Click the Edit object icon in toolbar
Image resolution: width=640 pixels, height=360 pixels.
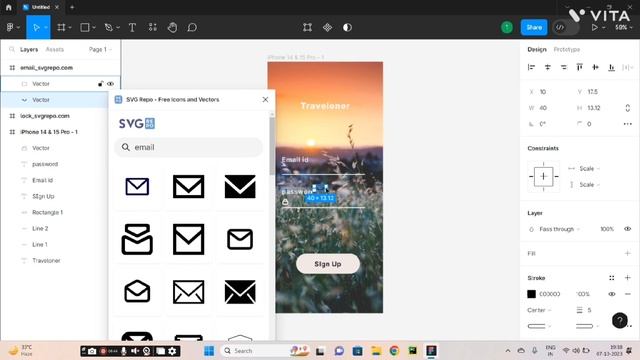pos(307,27)
